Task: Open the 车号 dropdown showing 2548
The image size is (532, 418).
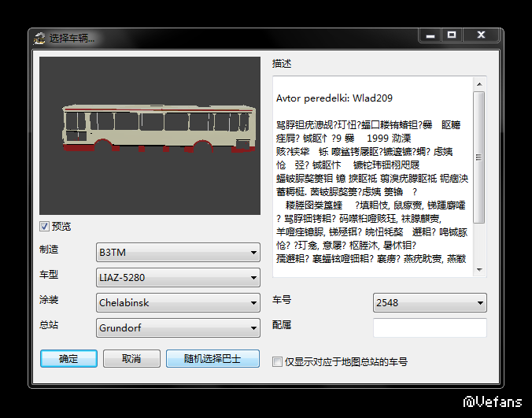Action: [430, 302]
